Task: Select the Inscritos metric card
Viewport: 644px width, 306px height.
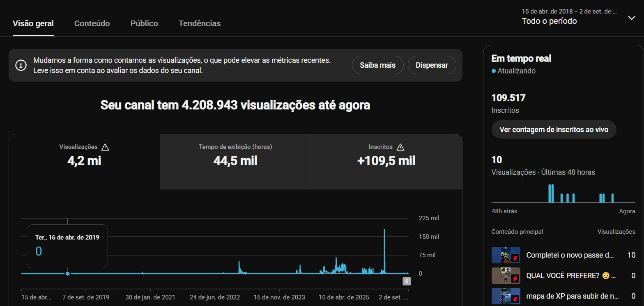Action: (386, 162)
